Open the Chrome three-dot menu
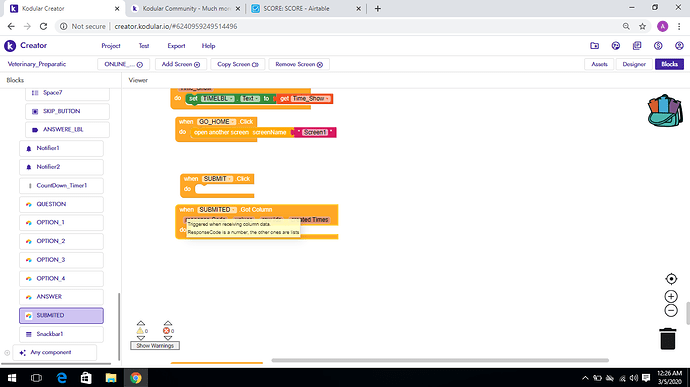690x387 pixels. [x=679, y=26]
